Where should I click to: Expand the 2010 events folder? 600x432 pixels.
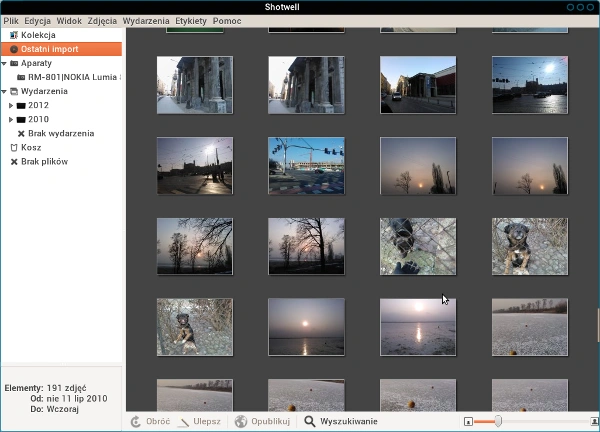pyautogui.click(x=11, y=120)
